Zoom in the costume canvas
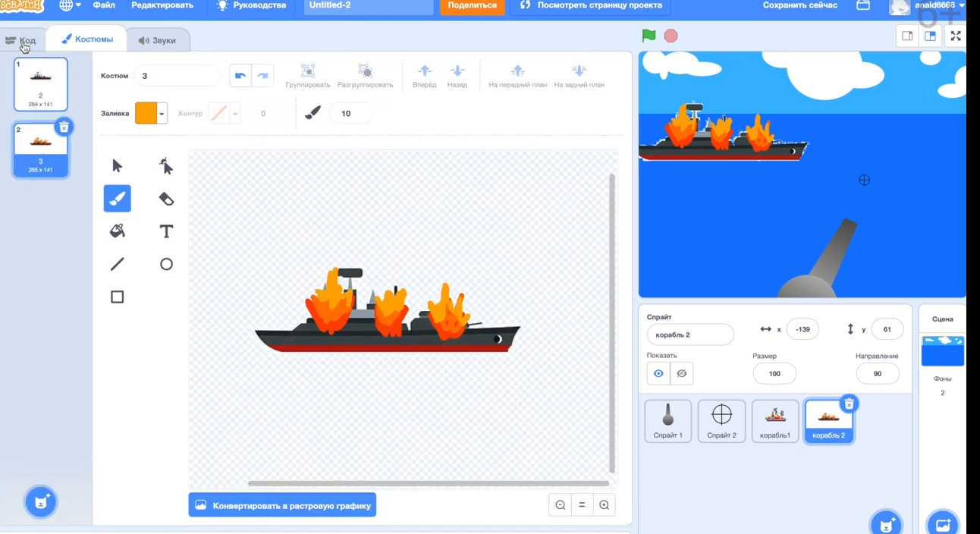The height and width of the screenshot is (534, 980). pos(604,505)
